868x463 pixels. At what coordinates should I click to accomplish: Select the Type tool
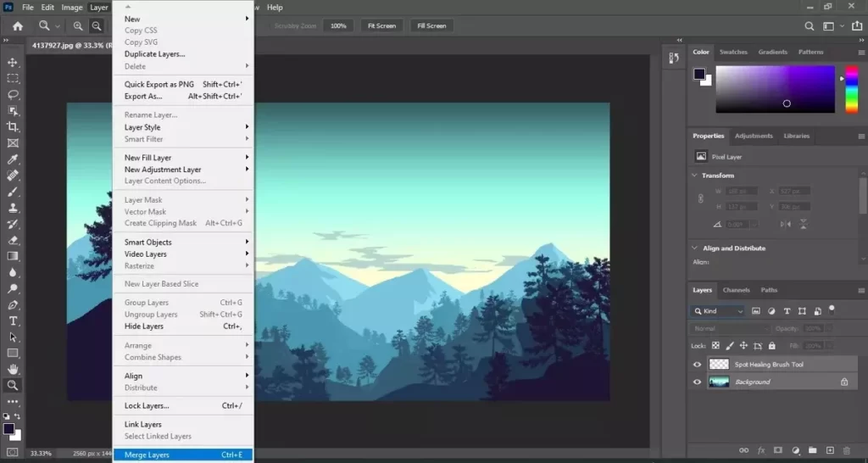[13, 321]
